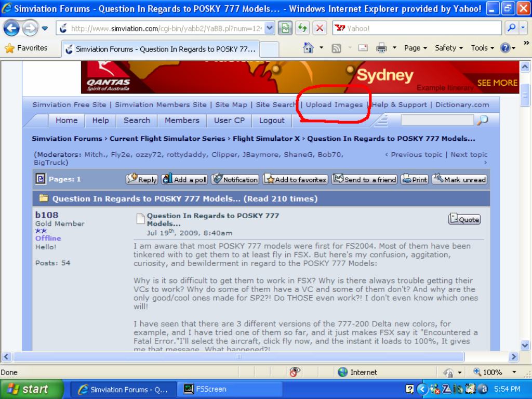532x399 pixels.
Task: Switch to the Members forum tab
Action: click(x=182, y=121)
